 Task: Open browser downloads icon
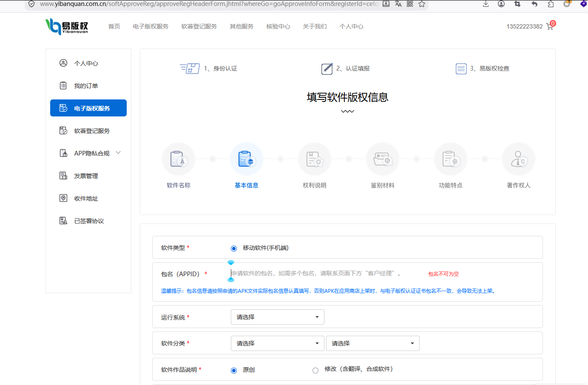[x=486, y=4]
